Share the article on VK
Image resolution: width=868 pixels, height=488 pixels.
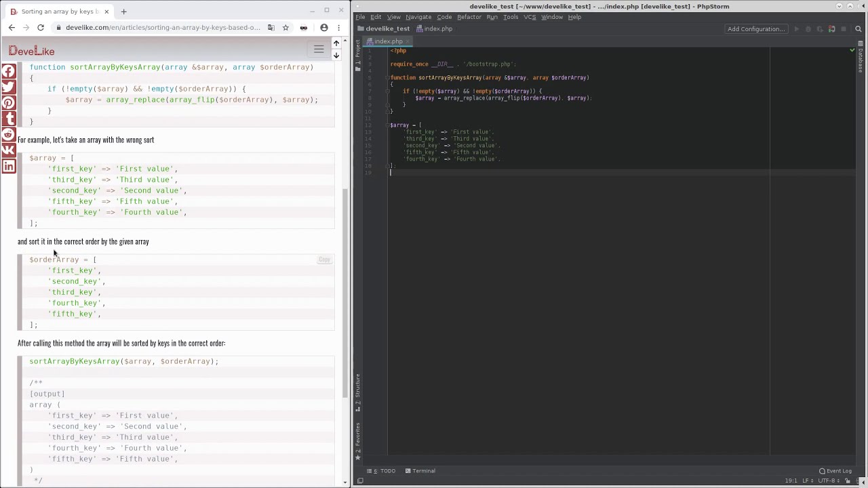point(8,150)
